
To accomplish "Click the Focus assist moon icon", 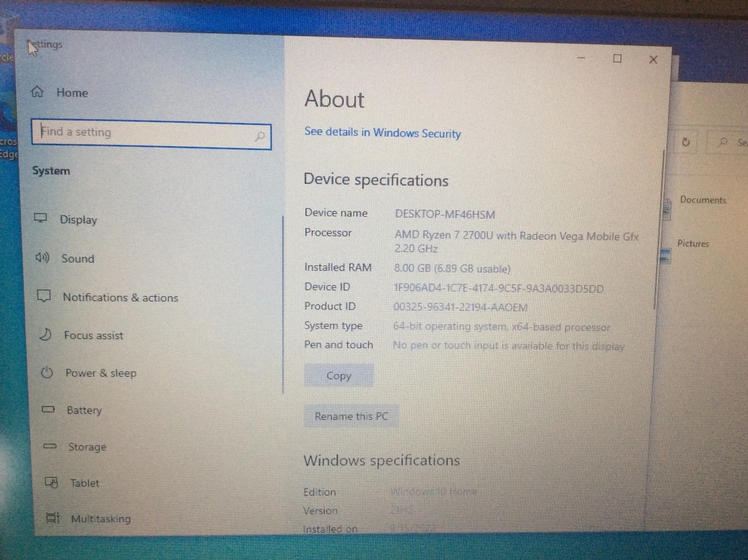I will [45, 335].
